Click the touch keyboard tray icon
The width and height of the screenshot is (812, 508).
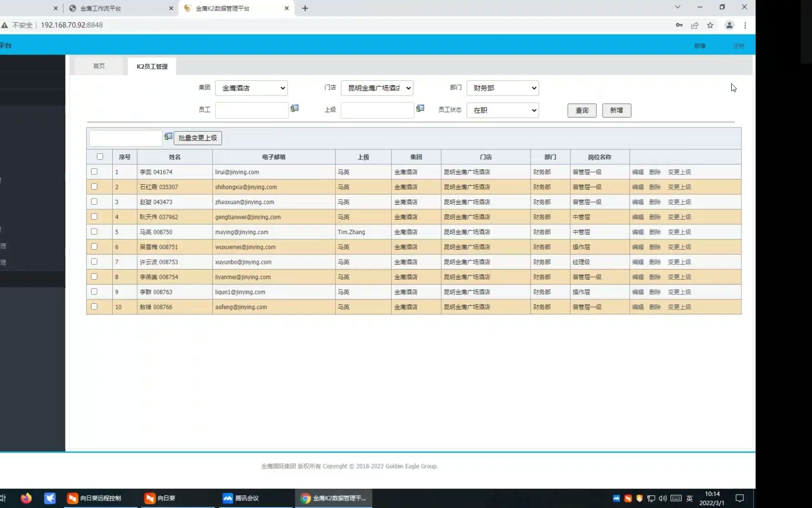[x=676, y=498]
